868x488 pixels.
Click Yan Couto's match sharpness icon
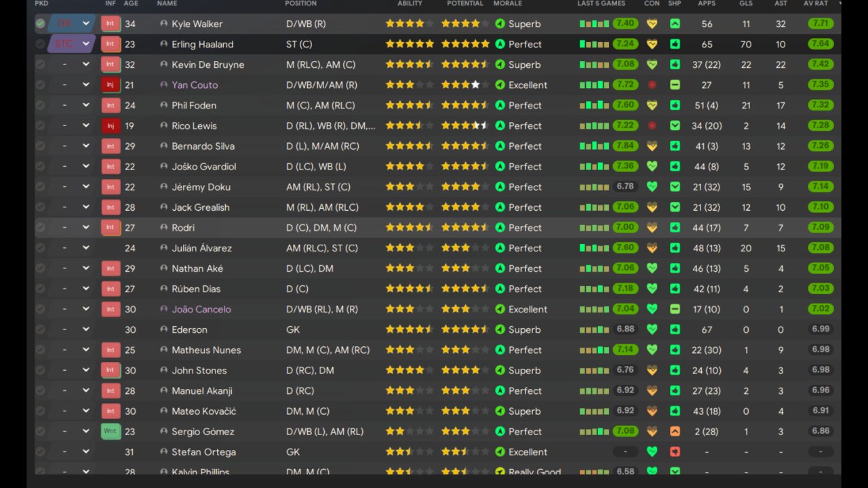click(x=675, y=85)
